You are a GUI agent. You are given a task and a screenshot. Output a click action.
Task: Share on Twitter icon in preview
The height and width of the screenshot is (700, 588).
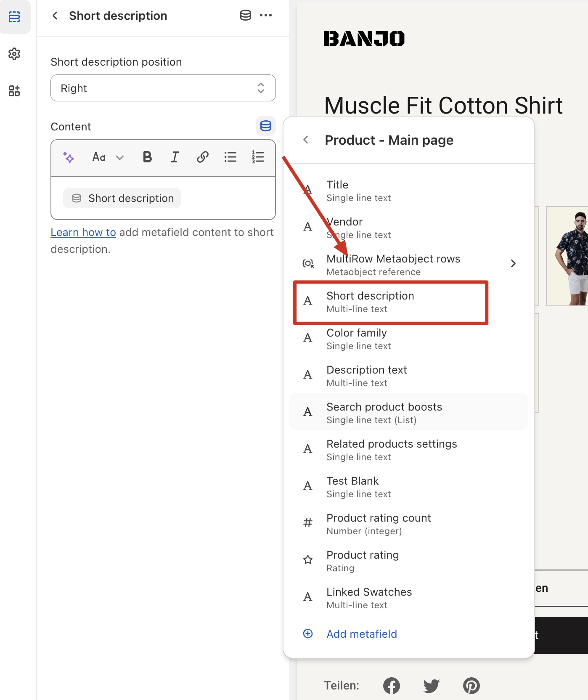click(432, 686)
